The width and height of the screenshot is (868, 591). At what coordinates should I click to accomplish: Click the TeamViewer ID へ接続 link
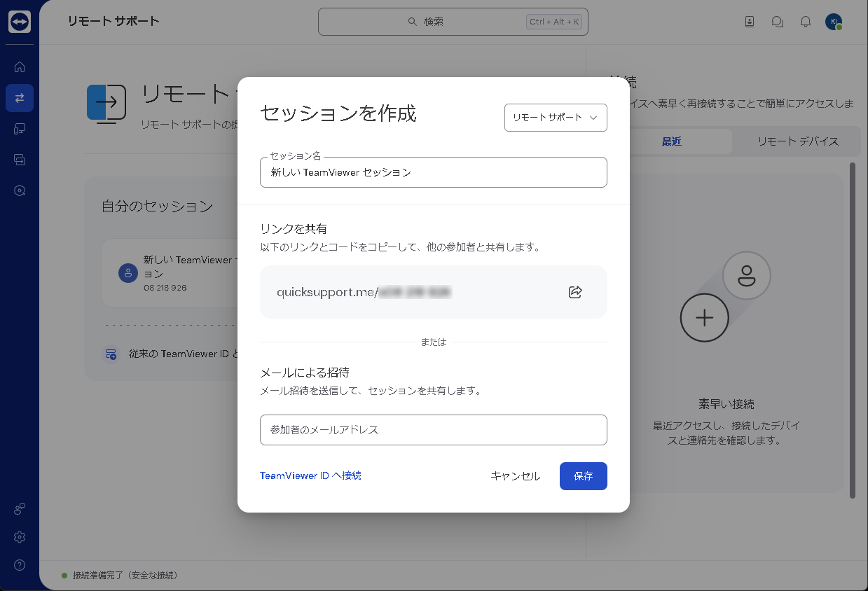(x=310, y=475)
